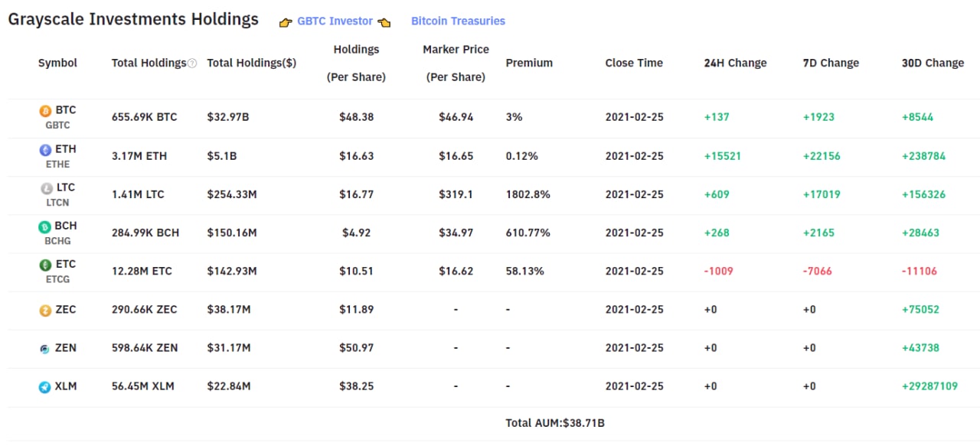Click the 1802.8% premium value

point(528,194)
